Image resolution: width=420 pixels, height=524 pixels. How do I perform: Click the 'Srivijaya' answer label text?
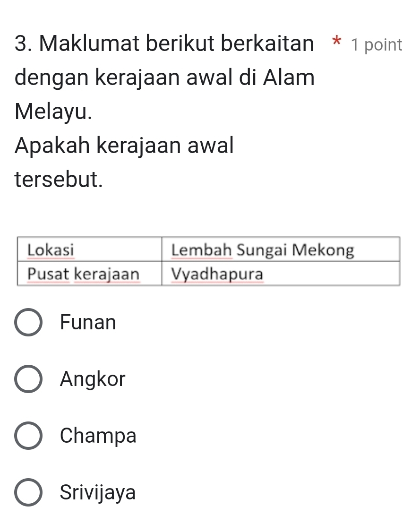(98, 492)
